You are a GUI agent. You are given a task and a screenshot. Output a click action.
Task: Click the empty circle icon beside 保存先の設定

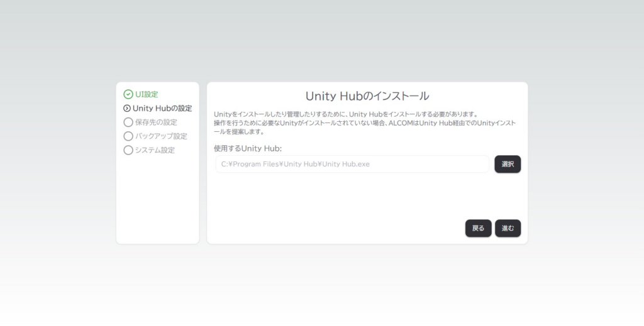click(128, 122)
